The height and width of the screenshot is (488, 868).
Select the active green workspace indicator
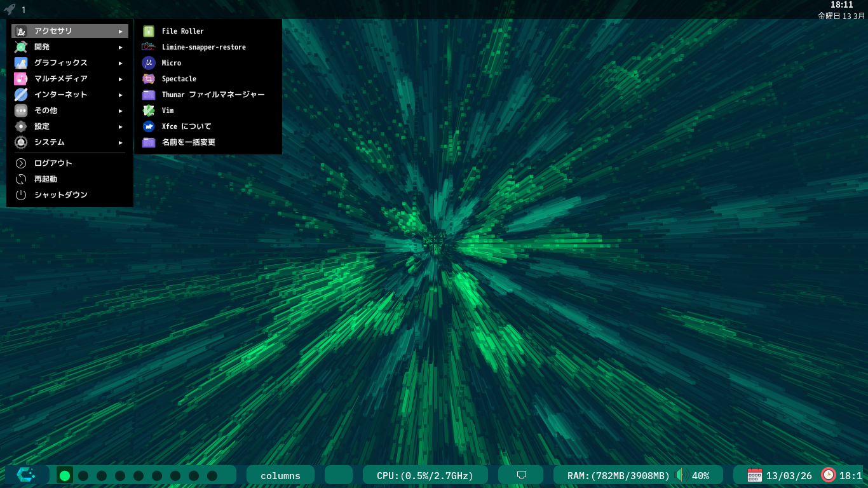65,475
